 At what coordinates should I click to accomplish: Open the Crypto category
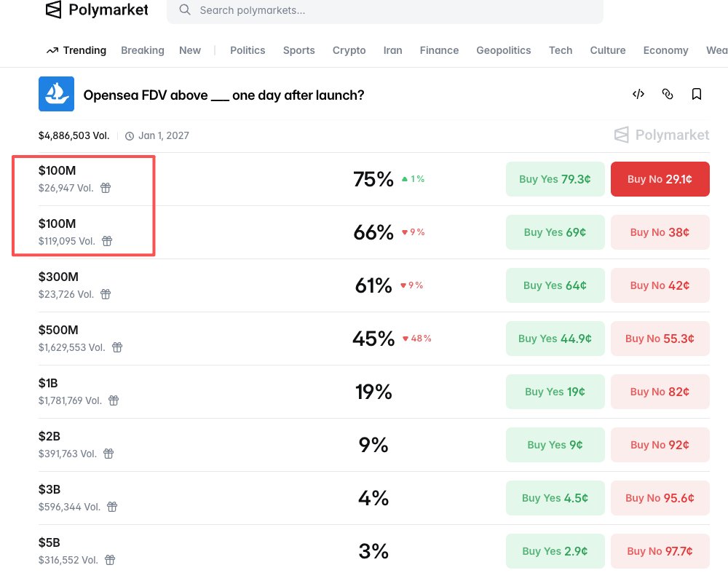(x=349, y=50)
